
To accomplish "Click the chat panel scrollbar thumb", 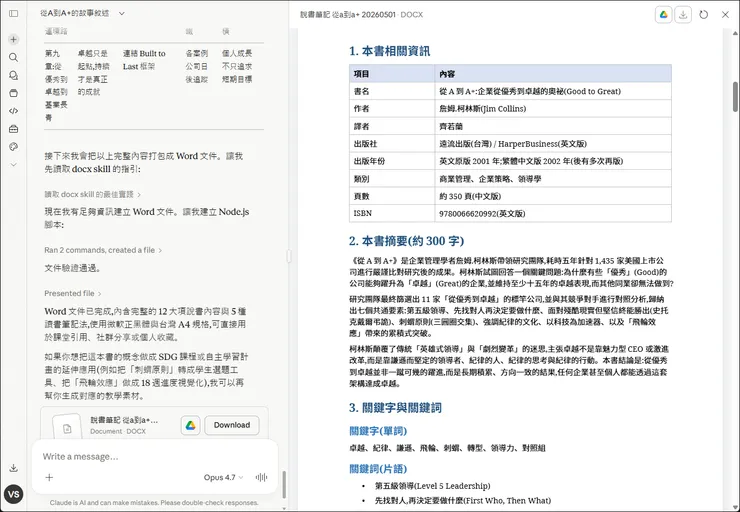I will [x=284, y=484].
